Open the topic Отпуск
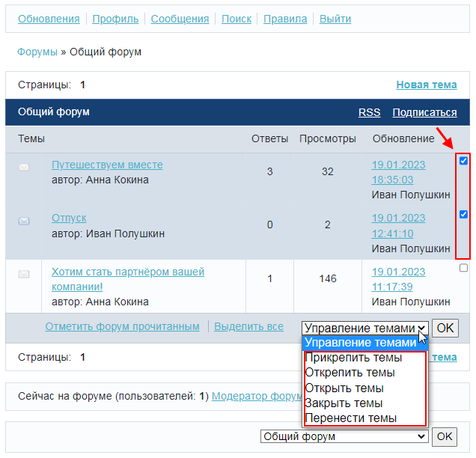The height and width of the screenshot is (458, 476). coord(69,218)
